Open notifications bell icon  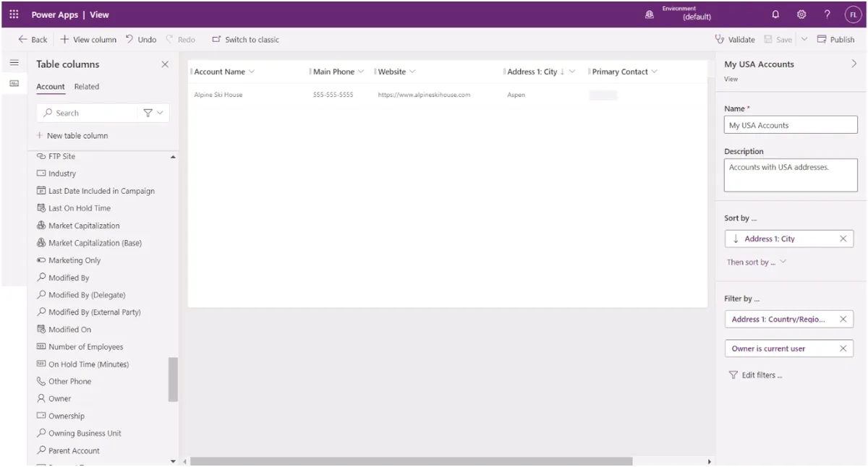click(776, 14)
